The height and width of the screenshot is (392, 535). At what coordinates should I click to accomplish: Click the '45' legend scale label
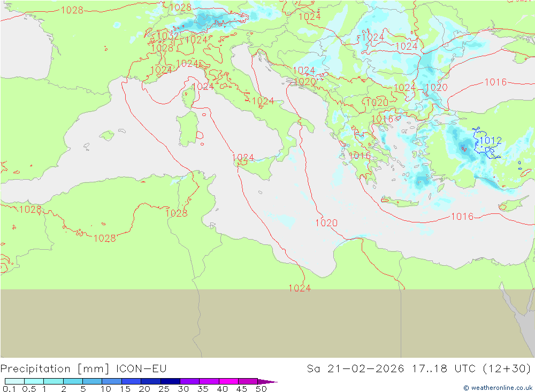point(242,389)
